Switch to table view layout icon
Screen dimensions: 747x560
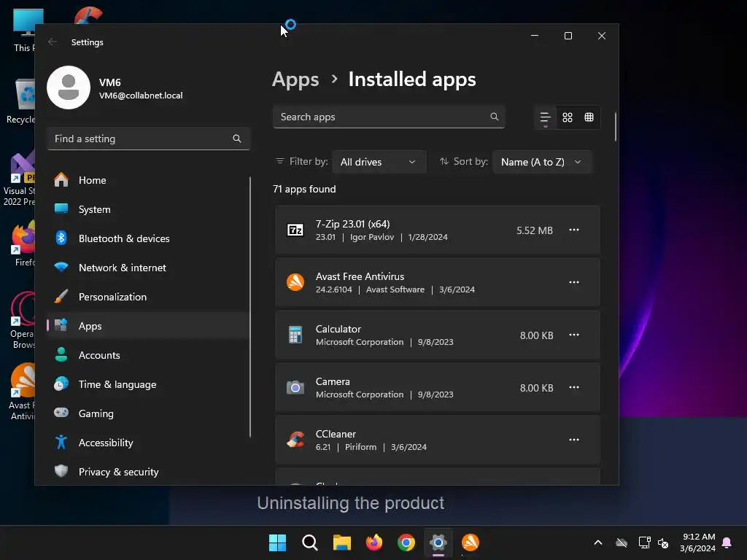[x=589, y=117]
